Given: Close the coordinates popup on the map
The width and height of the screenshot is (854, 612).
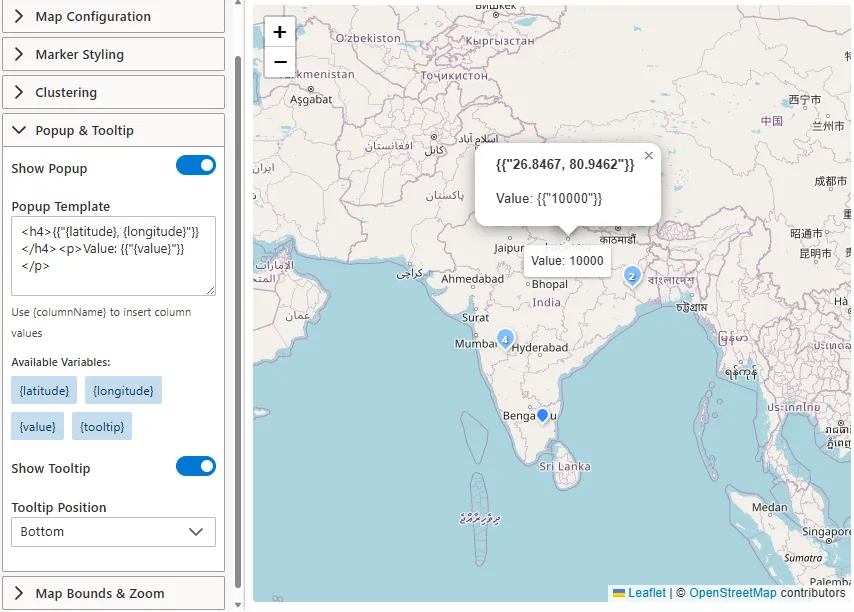Looking at the screenshot, I should coord(648,155).
